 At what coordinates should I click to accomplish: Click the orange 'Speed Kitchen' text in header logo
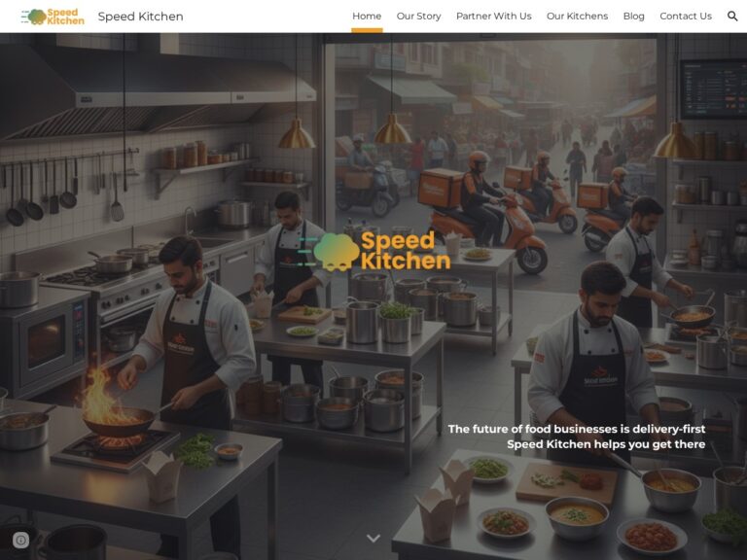click(66, 17)
